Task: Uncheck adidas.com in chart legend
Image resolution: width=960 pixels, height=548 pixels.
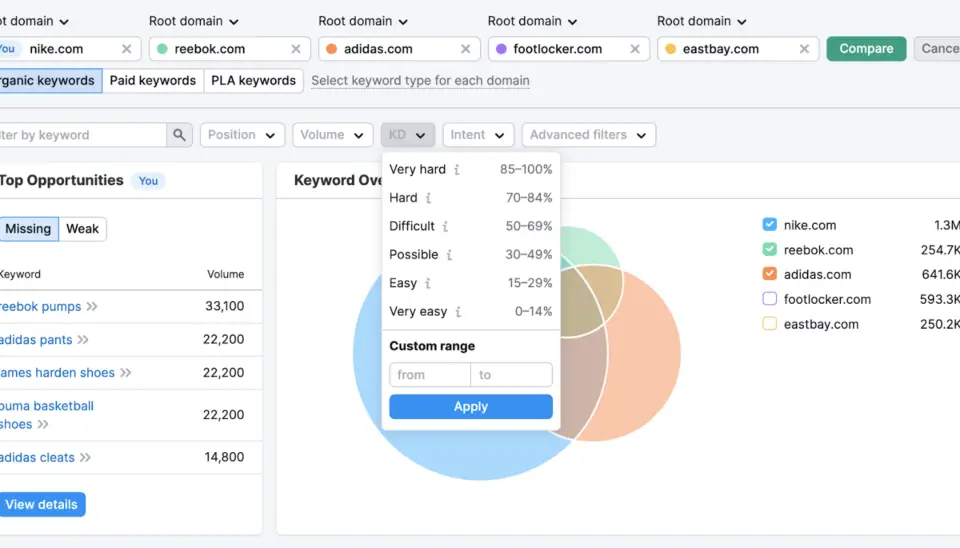Action: click(x=770, y=274)
